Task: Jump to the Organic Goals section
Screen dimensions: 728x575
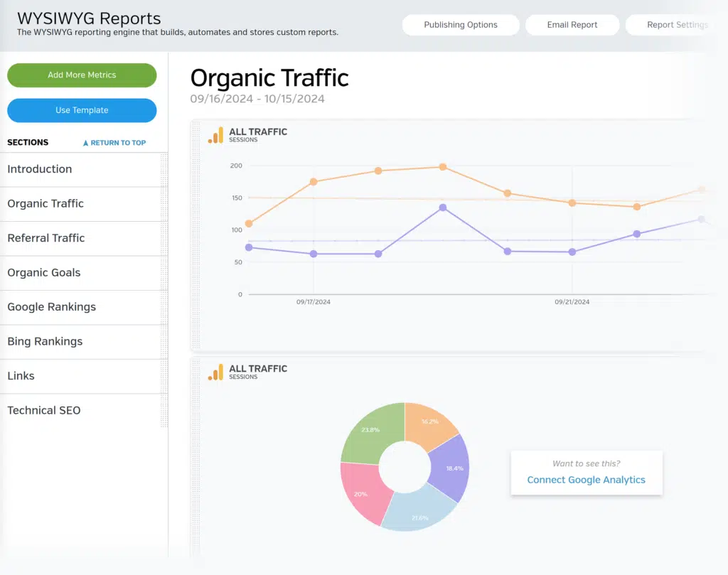Action: tap(44, 273)
